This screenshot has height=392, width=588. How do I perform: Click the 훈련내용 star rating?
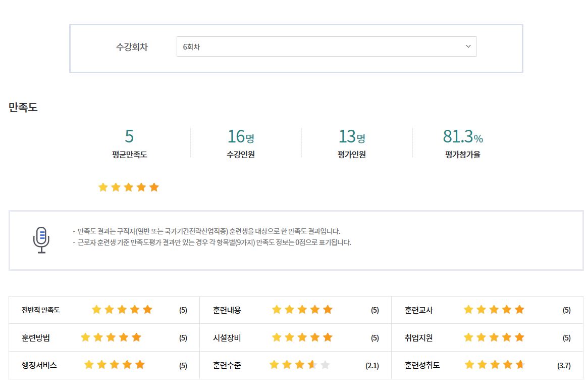[x=302, y=310]
